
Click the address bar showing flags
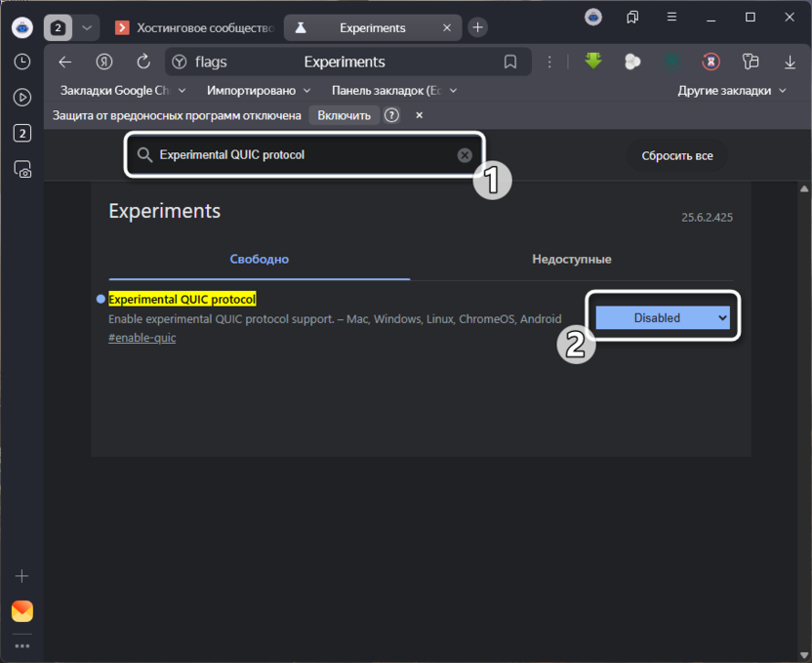click(348, 62)
